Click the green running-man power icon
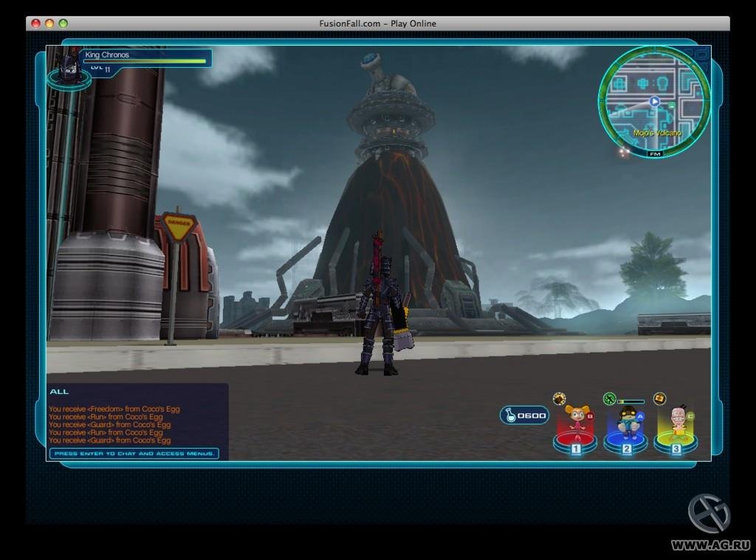Viewport: 756px width, 560px height. pos(609,399)
